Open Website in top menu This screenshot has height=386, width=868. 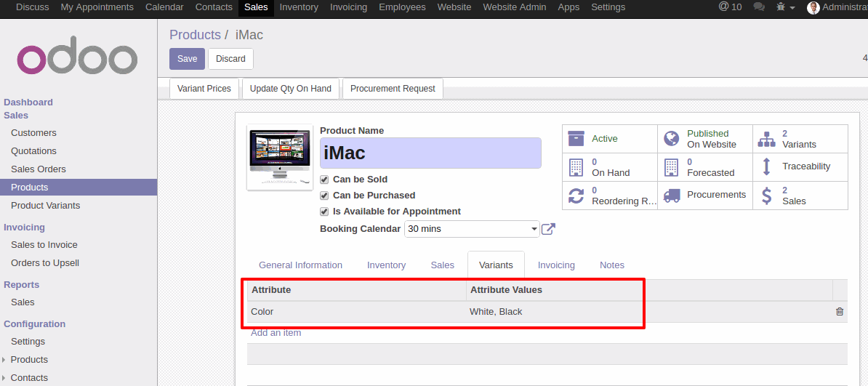[454, 7]
